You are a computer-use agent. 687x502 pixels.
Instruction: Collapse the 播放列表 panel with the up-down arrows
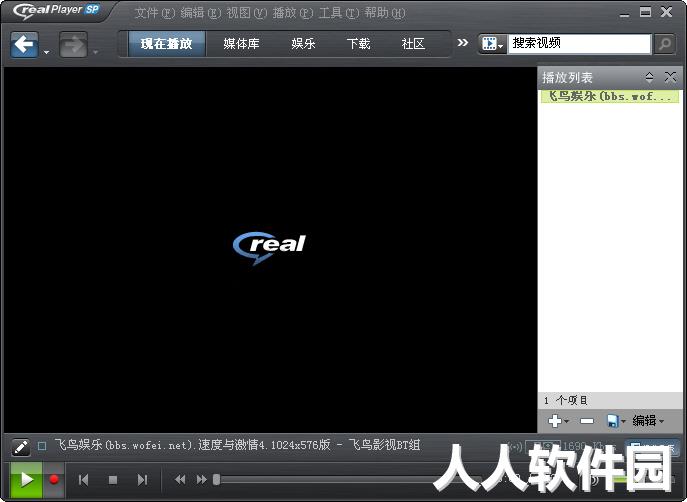coord(649,77)
